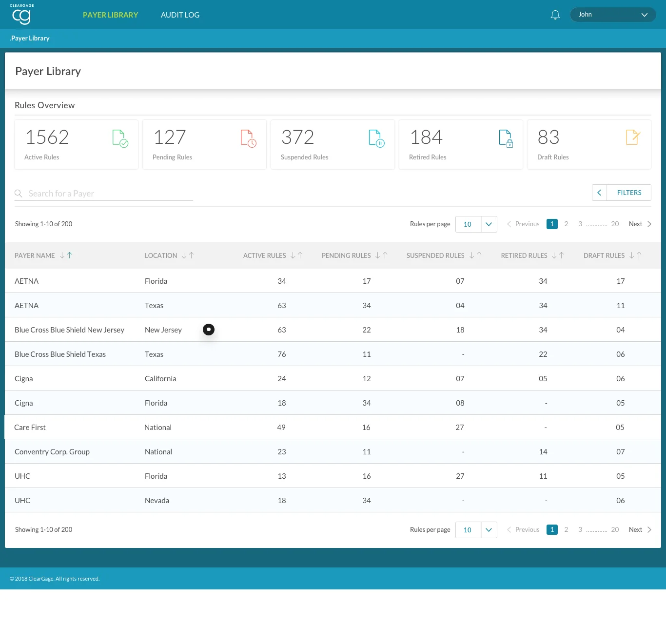Click the 2018 ClearGage copyright footer text
The image size is (666, 644).
coord(55,579)
